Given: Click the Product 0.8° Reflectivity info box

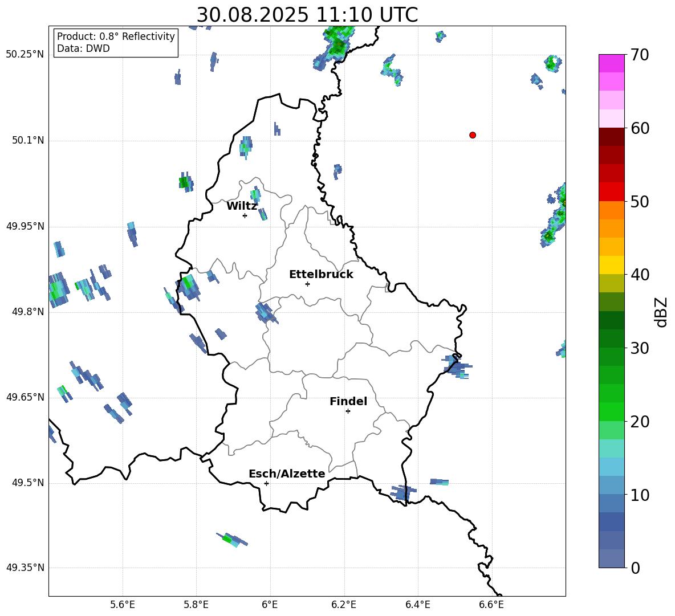Looking at the screenshot, I should click(x=116, y=43).
